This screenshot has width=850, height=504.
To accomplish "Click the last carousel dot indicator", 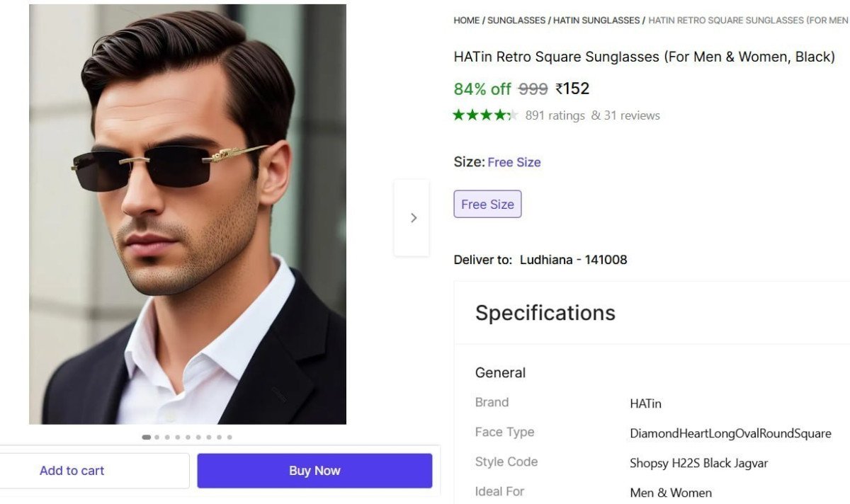I will [x=229, y=437].
